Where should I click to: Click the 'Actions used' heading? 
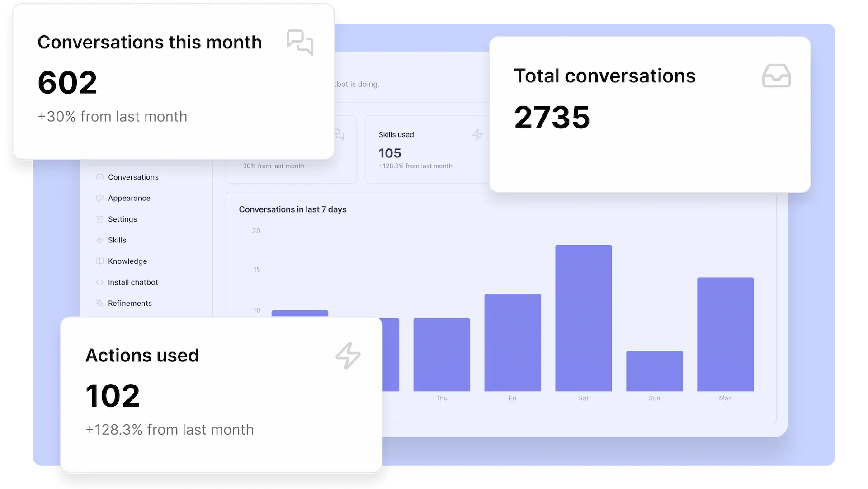click(142, 355)
